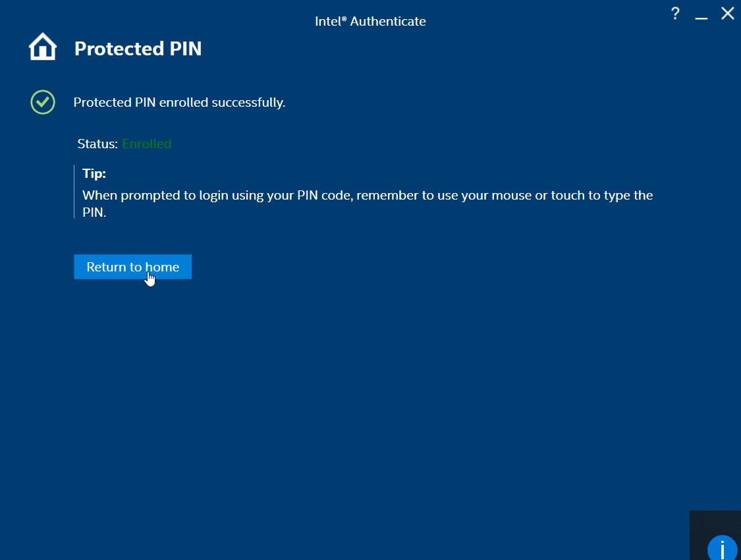
Task: Click the bold "Tip:" label
Action: 94,173
